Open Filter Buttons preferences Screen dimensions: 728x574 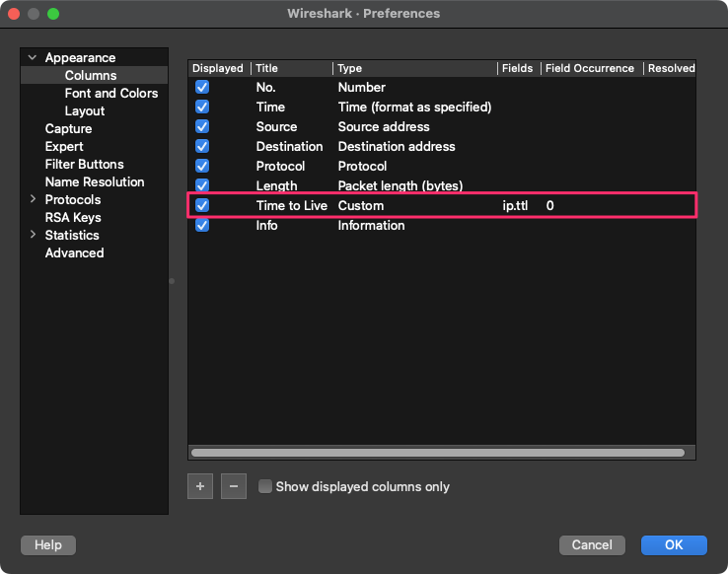click(85, 164)
